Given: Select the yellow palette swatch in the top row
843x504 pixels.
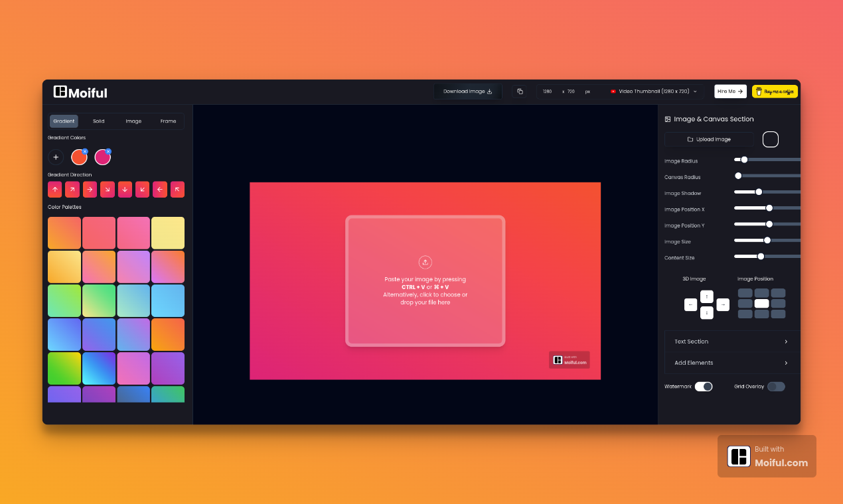Looking at the screenshot, I should 168,232.
